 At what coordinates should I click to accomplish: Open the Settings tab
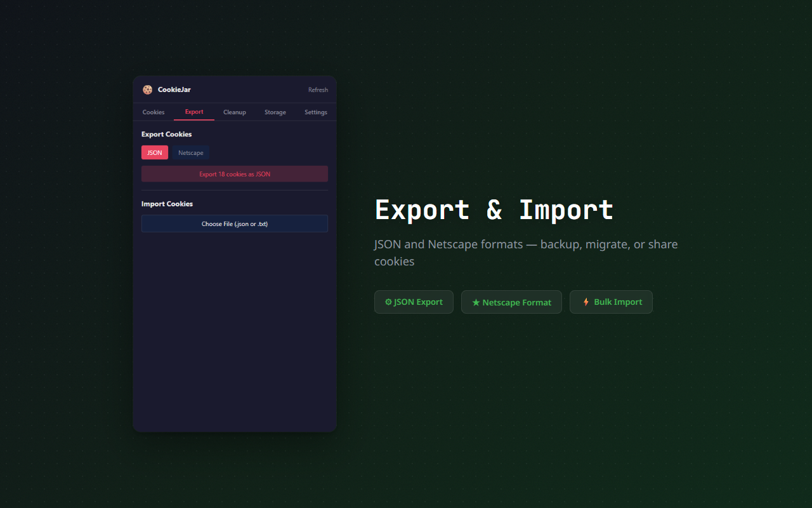315,112
